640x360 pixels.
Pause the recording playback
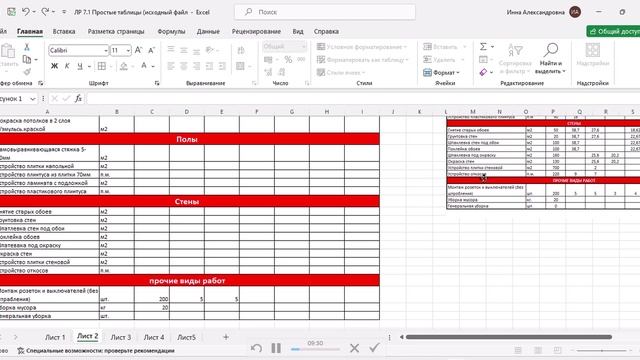[276, 348]
